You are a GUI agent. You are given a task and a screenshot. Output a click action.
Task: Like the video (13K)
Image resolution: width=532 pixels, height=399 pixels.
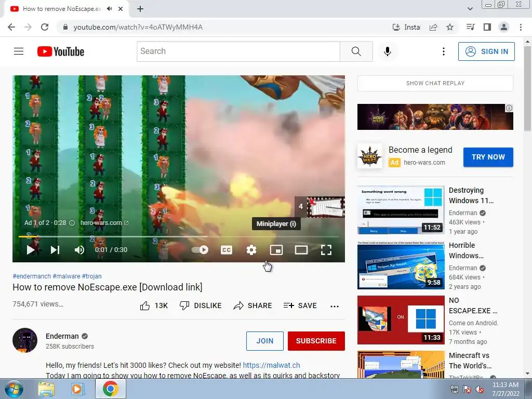point(154,305)
